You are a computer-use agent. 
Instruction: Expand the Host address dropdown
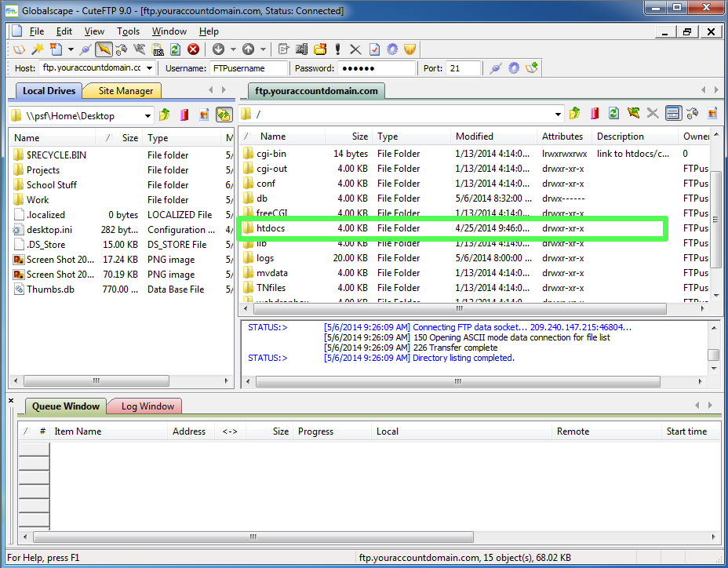click(150, 68)
